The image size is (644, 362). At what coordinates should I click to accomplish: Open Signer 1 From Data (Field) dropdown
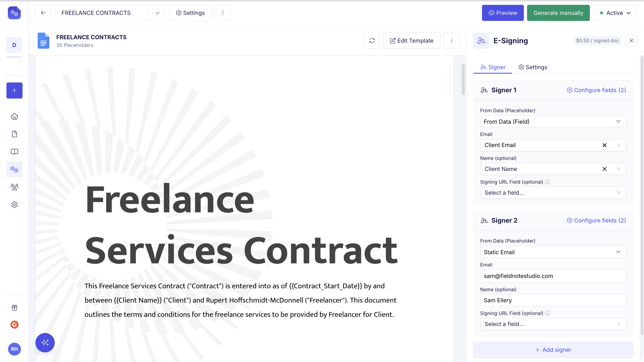[x=553, y=121]
